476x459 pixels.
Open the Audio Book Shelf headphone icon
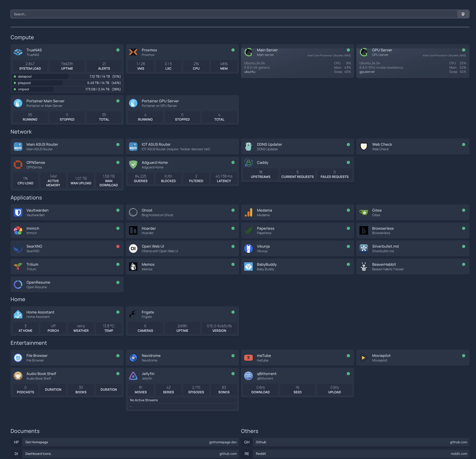point(18,376)
